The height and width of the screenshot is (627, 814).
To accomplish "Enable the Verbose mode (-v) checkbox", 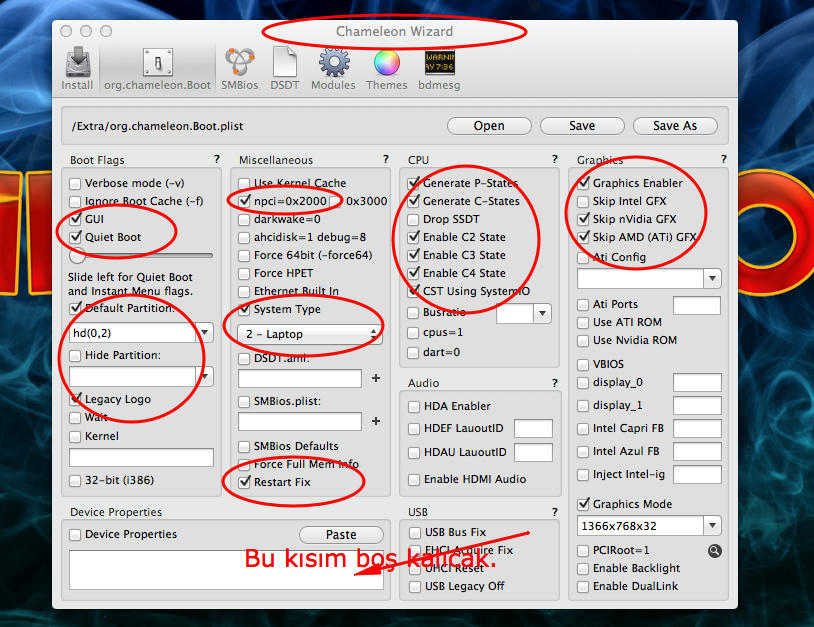I will (76, 183).
